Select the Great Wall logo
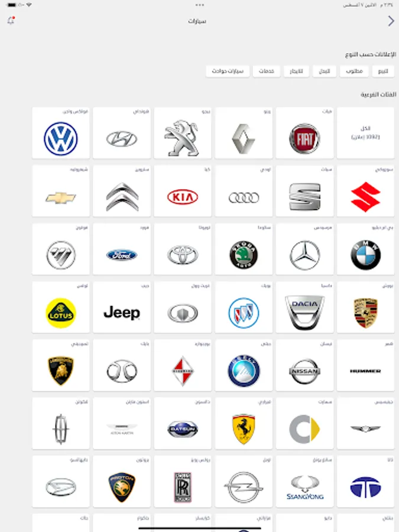 tap(183, 313)
